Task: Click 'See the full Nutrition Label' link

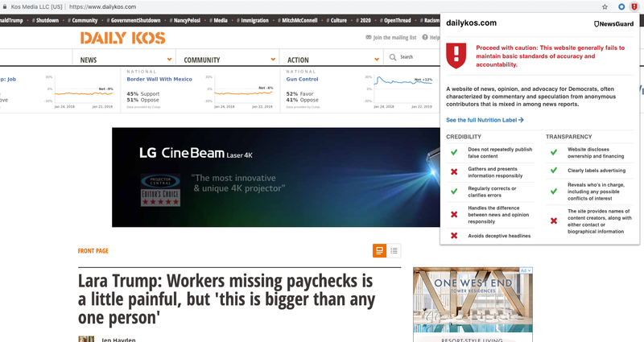Action: click(485, 120)
